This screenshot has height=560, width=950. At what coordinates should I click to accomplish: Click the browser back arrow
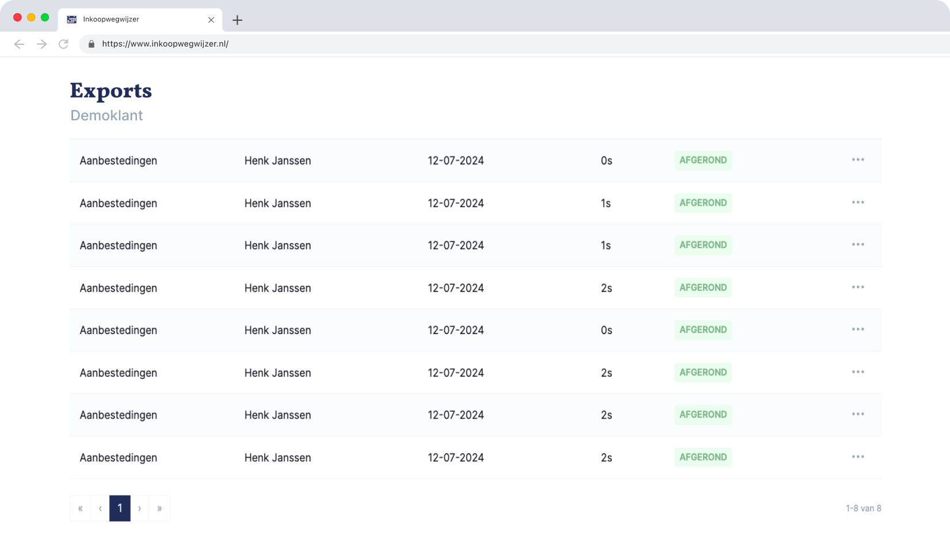coord(19,44)
